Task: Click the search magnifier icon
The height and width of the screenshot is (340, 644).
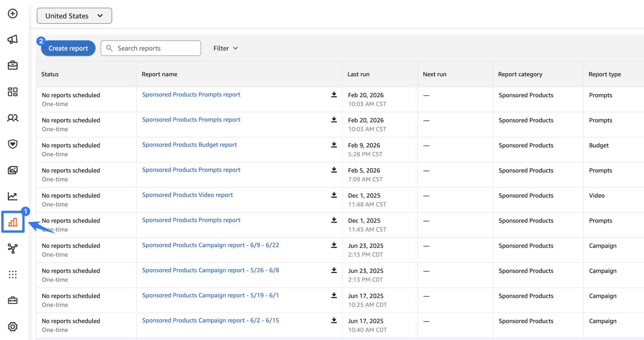Action: point(109,48)
